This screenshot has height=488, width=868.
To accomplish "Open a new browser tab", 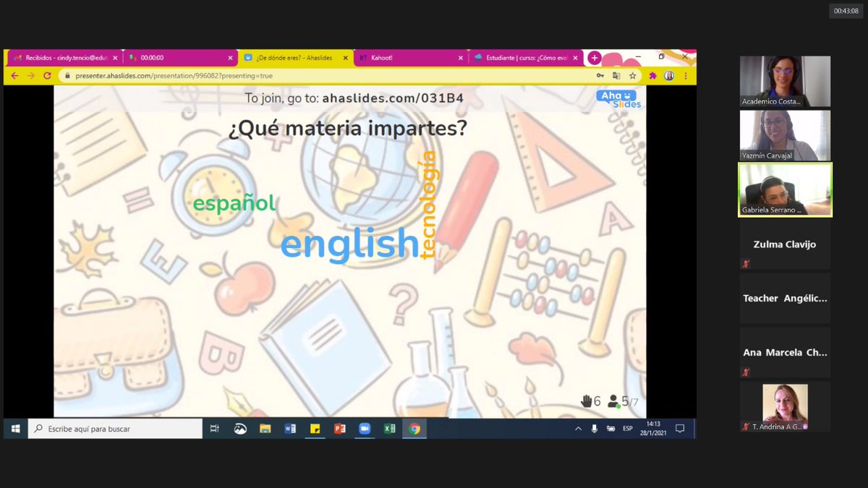I will click(x=594, y=58).
